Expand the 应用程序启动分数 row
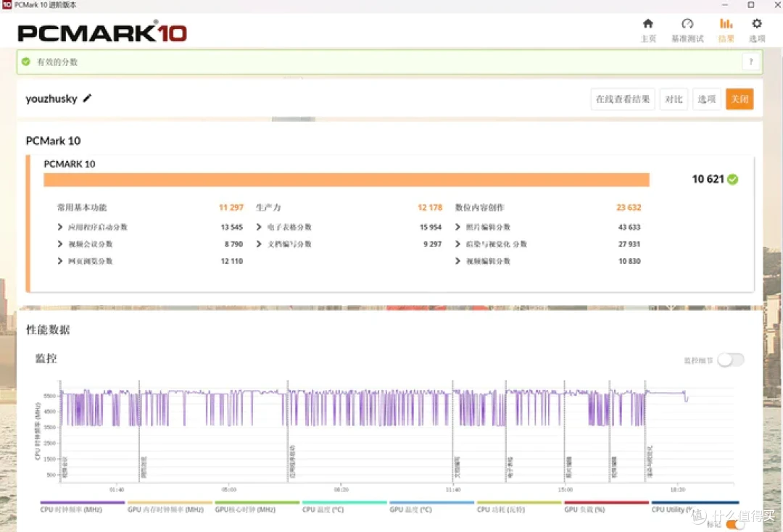Viewport: 783px width, 532px height. pyautogui.click(x=60, y=227)
